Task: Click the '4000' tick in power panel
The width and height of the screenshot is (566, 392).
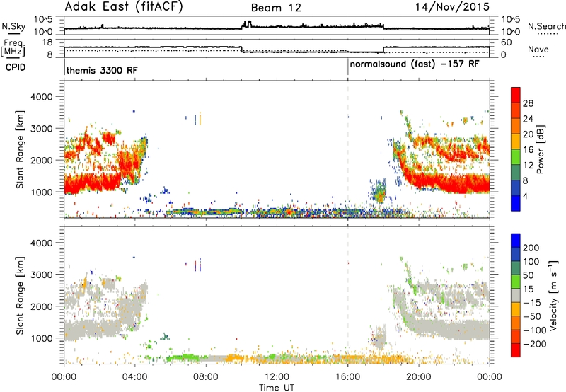Action: (41, 97)
